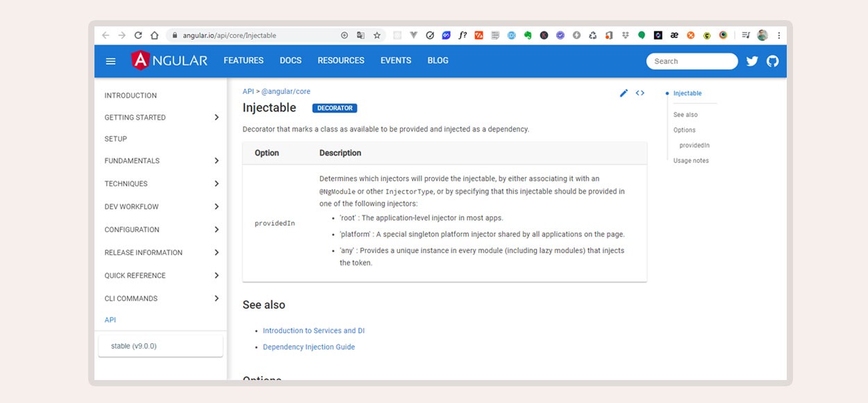
Task: Expand the Quick Reference section
Action: (217, 275)
